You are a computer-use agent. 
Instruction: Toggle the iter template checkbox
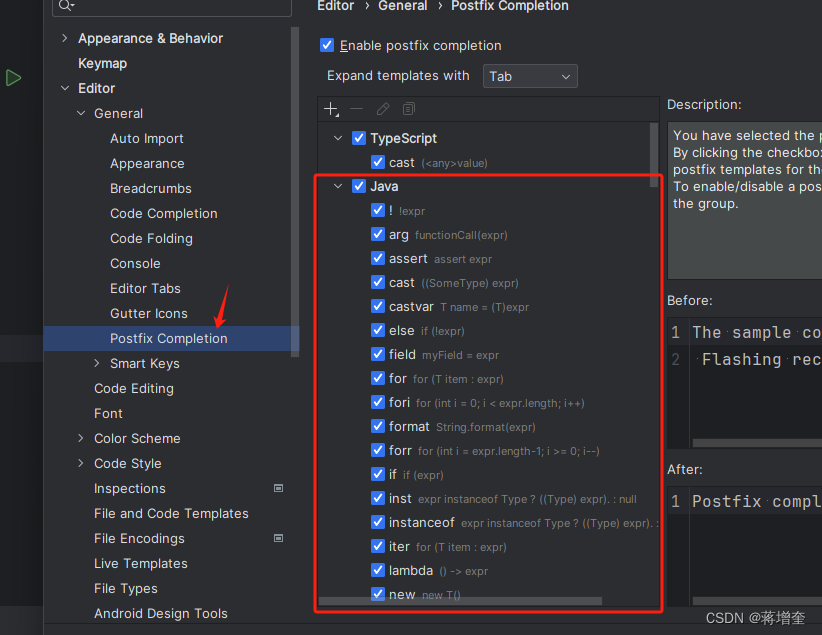[x=377, y=546]
